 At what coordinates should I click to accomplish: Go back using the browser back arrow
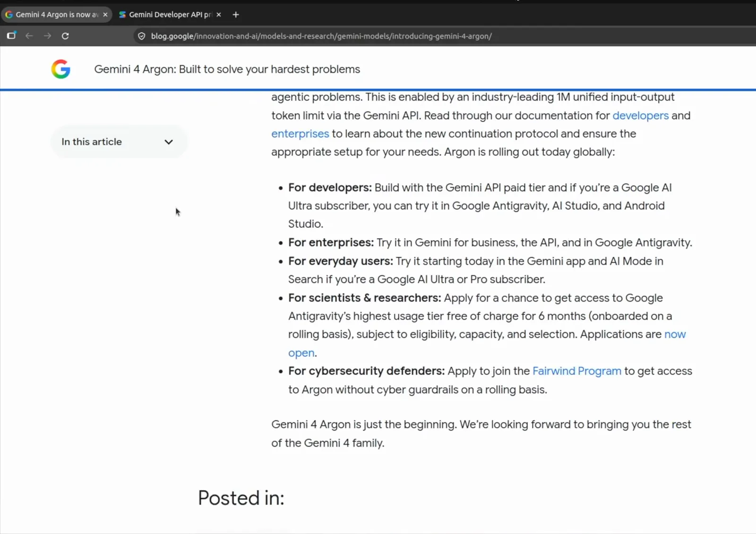pyautogui.click(x=29, y=36)
